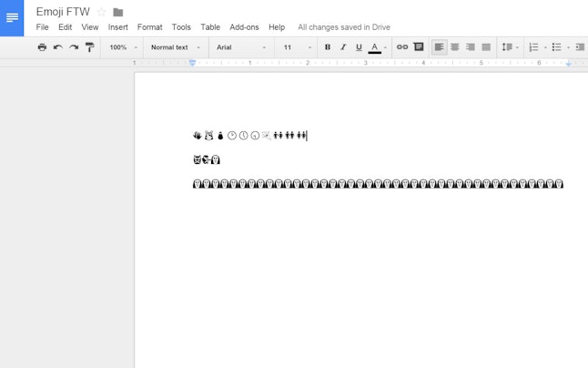
Task: Undo the last action
Action: point(57,47)
